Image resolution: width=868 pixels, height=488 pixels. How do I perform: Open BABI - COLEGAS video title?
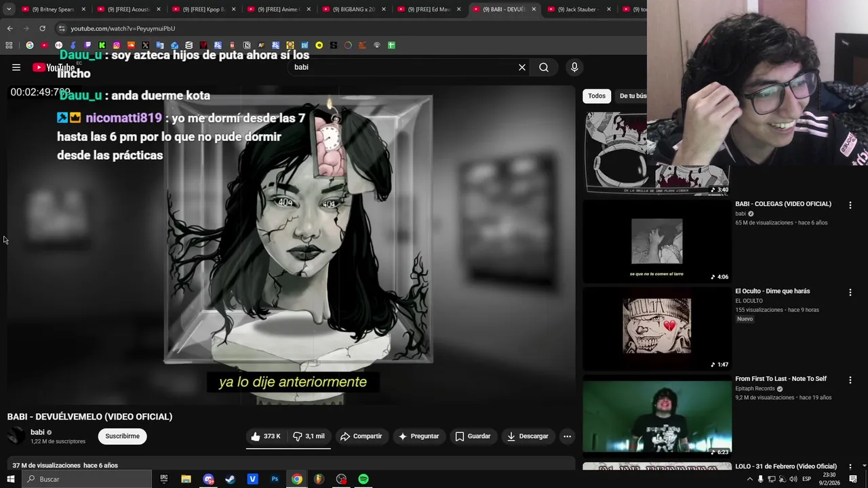(783, 204)
